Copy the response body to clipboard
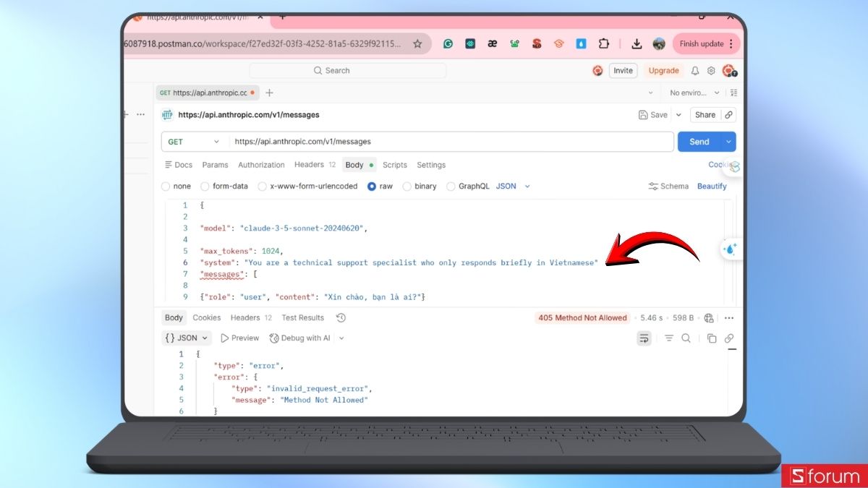 (712, 338)
